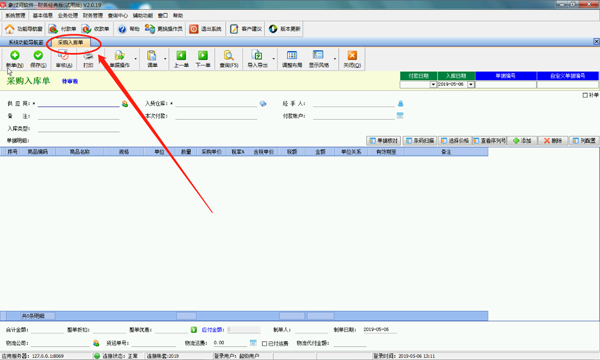Click the 删除 button
This screenshot has height=360, width=600.
click(x=553, y=141)
